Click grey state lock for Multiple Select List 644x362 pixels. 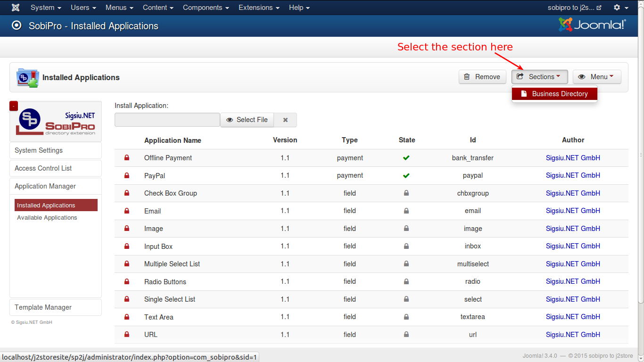406,264
